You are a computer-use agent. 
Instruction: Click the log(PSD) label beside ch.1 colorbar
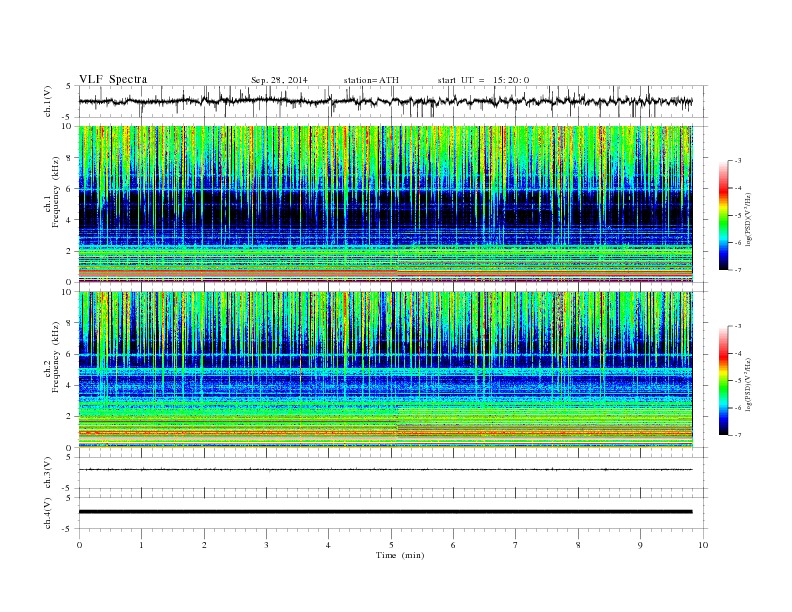coord(748,219)
